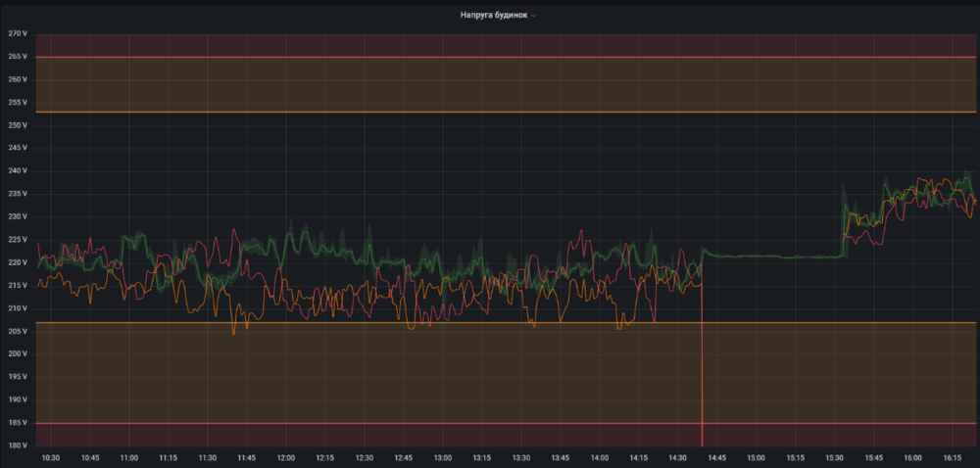980x468 pixels.
Task: Click the 15:00 time axis label
Action: click(x=757, y=457)
